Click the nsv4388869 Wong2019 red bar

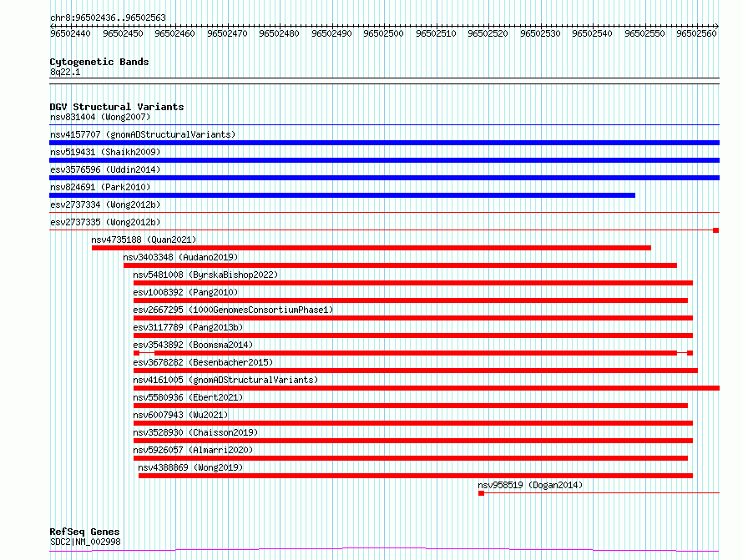(416, 476)
